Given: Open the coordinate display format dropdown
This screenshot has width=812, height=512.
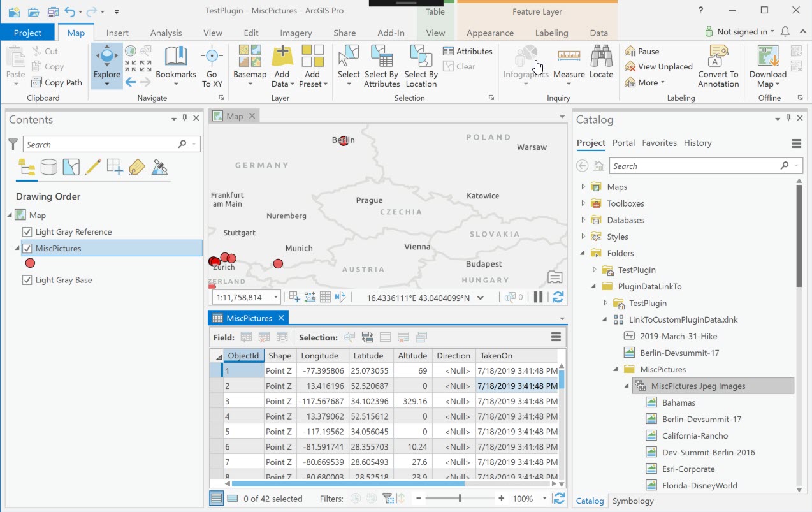Looking at the screenshot, I should (481, 298).
